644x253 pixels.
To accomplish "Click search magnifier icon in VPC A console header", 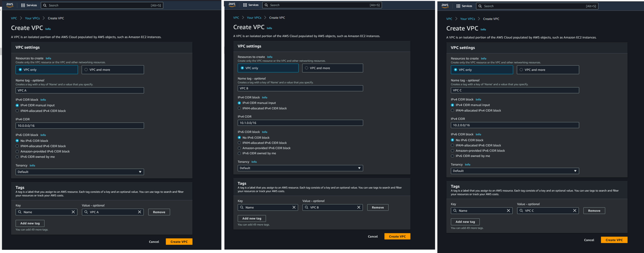I will 45,5.
